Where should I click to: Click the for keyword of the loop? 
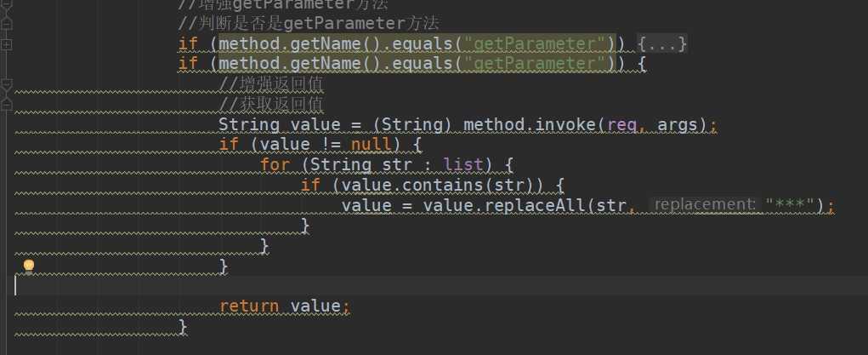275,164
